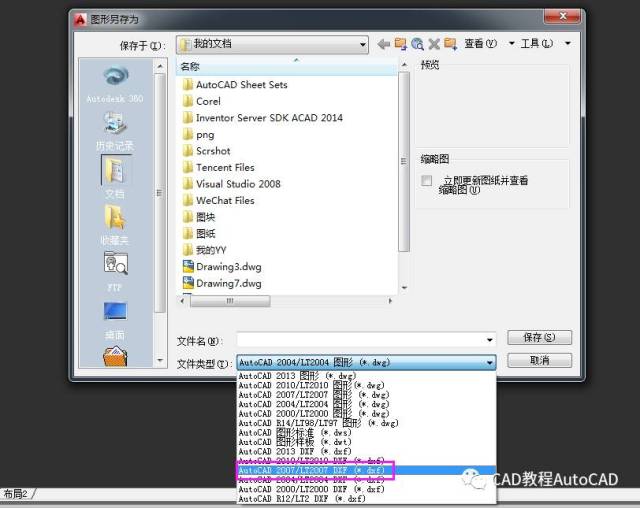Click the 保存(S) save button
The image size is (640, 508).
click(539, 337)
